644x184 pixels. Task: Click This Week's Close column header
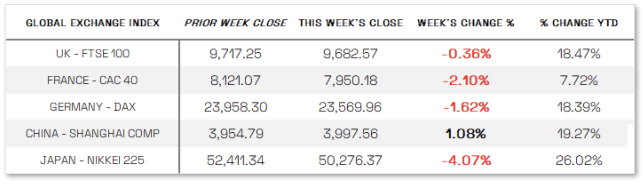pyautogui.click(x=351, y=23)
